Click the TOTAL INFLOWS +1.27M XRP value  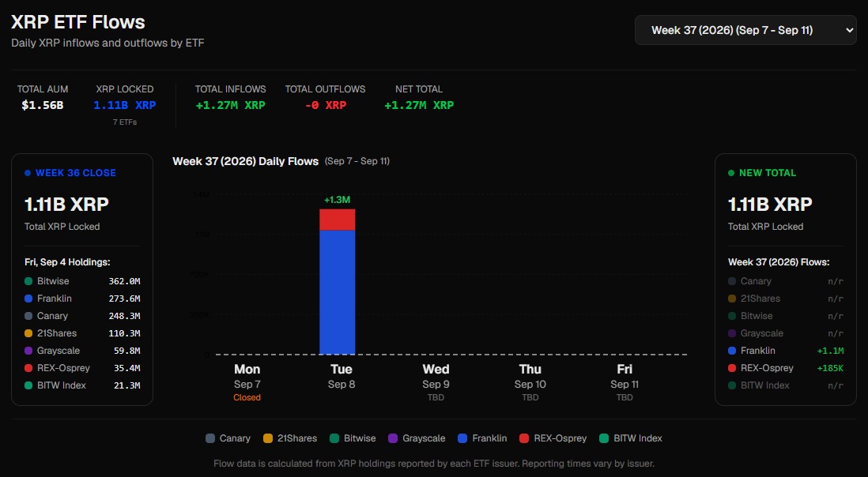[x=230, y=105]
